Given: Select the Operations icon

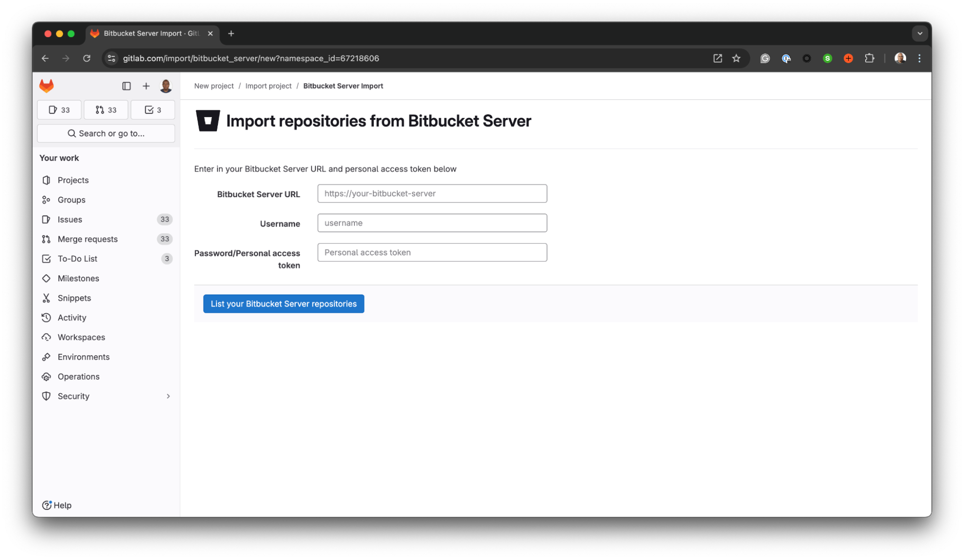Looking at the screenshot, I should pos(46,377).
